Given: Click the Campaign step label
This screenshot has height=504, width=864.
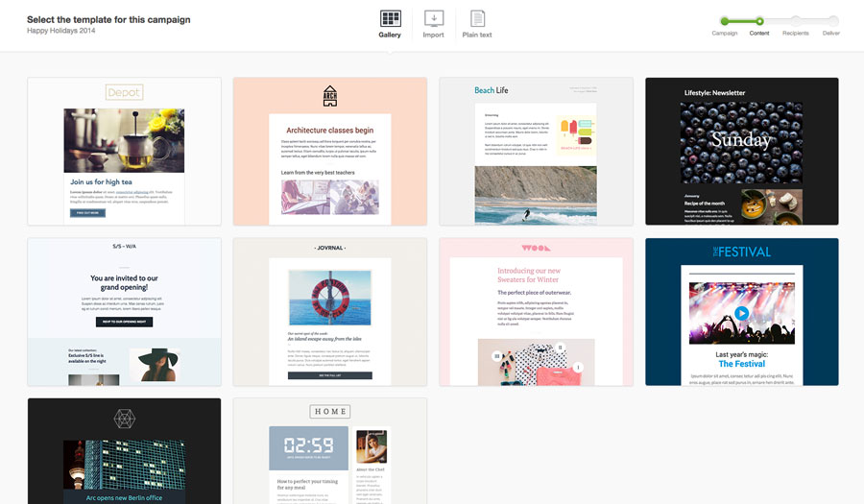Looking at the screenshot, I should 725,34.
